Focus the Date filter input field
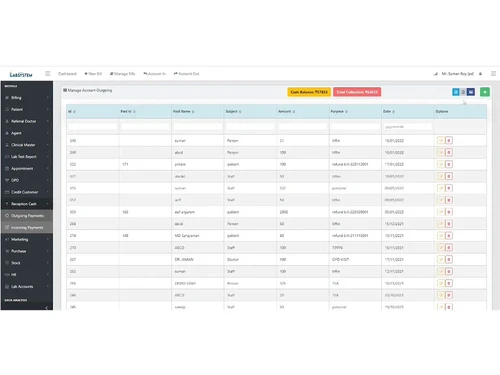This screenshot has height=375, width=500. point(407,127)
